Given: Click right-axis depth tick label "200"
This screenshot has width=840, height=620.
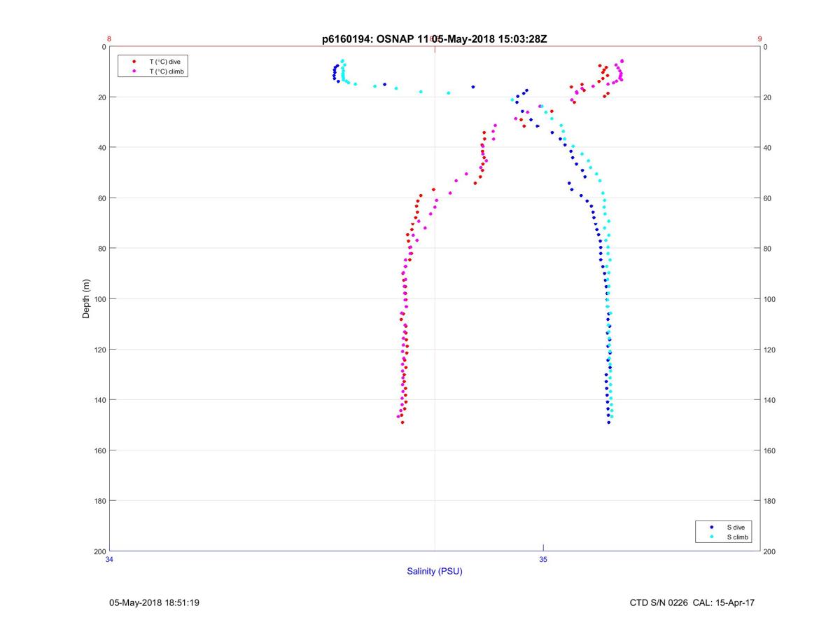Looking at the screenshot, I should click(769, 551).
